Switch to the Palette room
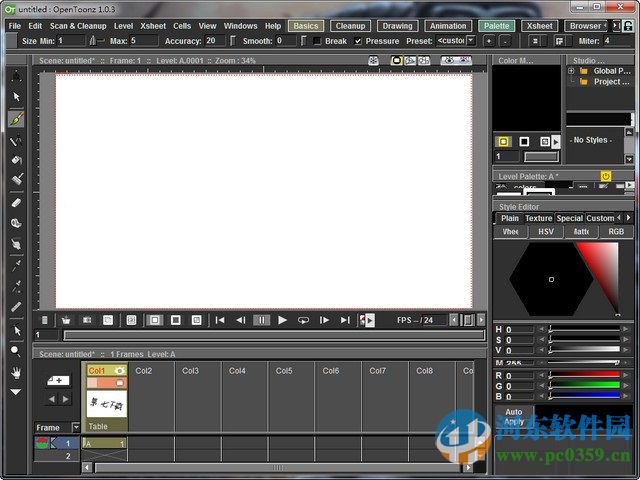The image size is (640, 480). pos(496,26)
